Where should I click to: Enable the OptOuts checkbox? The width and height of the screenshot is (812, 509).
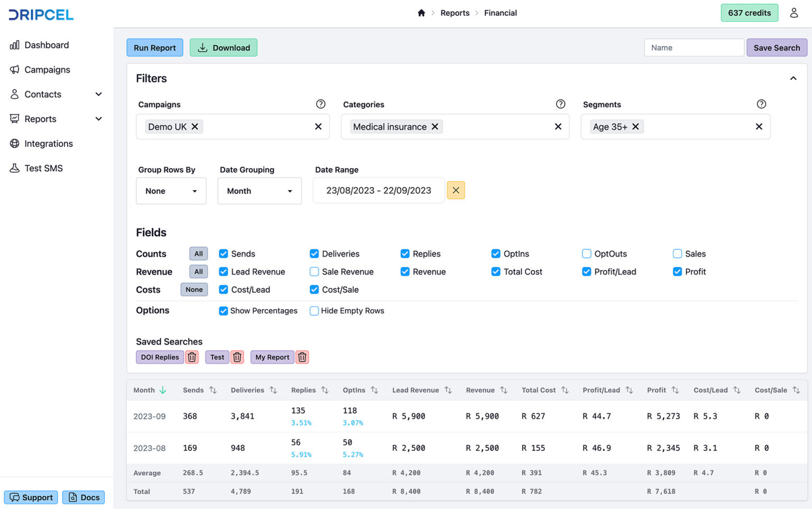586,254
